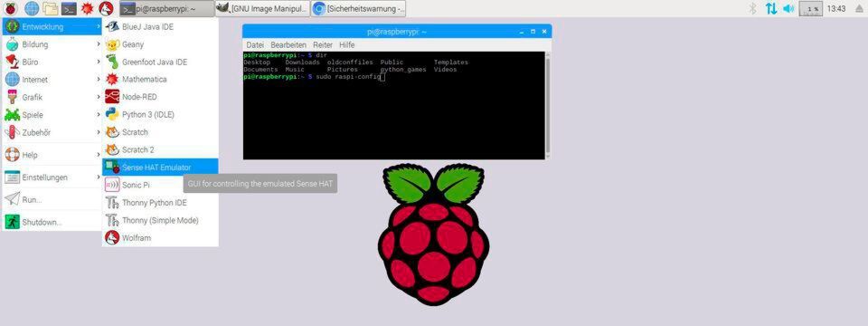Launch Mathematica from the Entwicklung submenu

tap(161, 80)
